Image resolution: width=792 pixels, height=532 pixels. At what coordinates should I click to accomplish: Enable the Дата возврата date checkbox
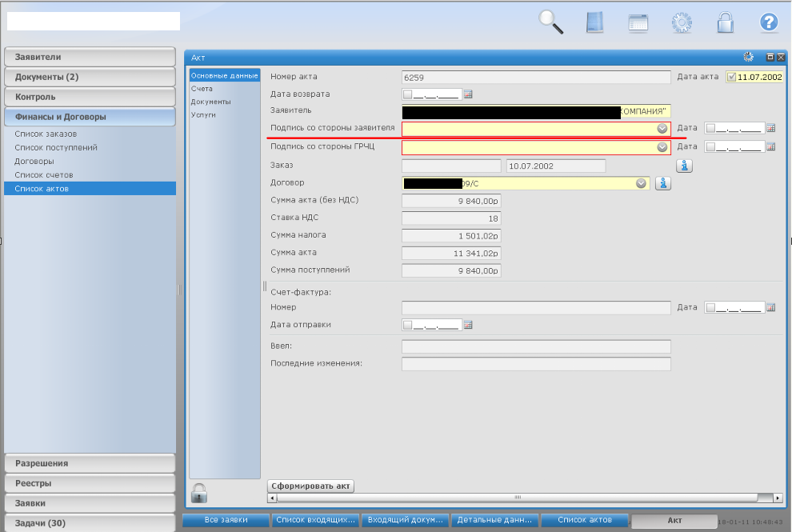coord(408,94)
